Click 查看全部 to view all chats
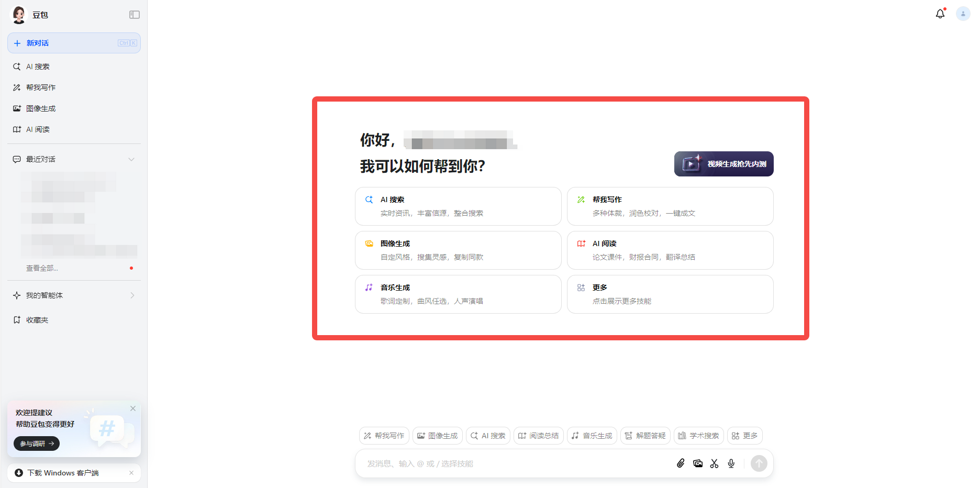 pyautogui.click(x=42, y=268)
